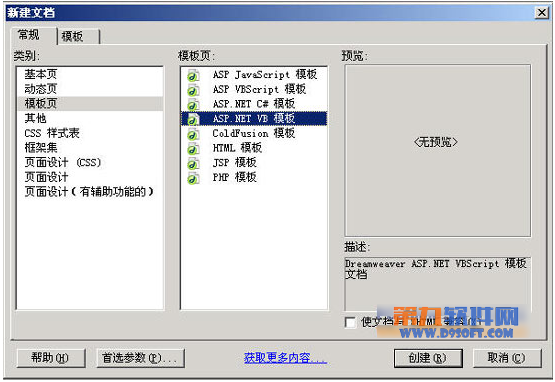This screenshot has height=382, width=555.
Task: Click the ASP.NET VB template file icon
Action: pyautogui.click(x=193, y=119)
